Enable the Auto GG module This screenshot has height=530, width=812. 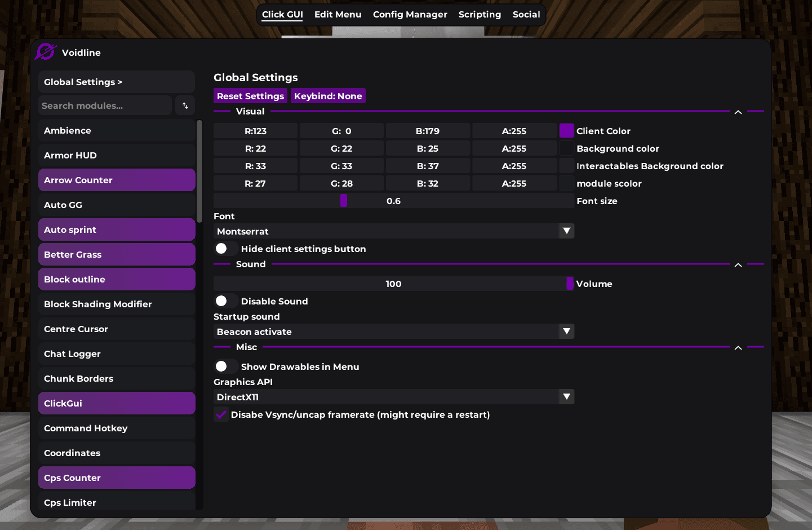click(117, 205)
